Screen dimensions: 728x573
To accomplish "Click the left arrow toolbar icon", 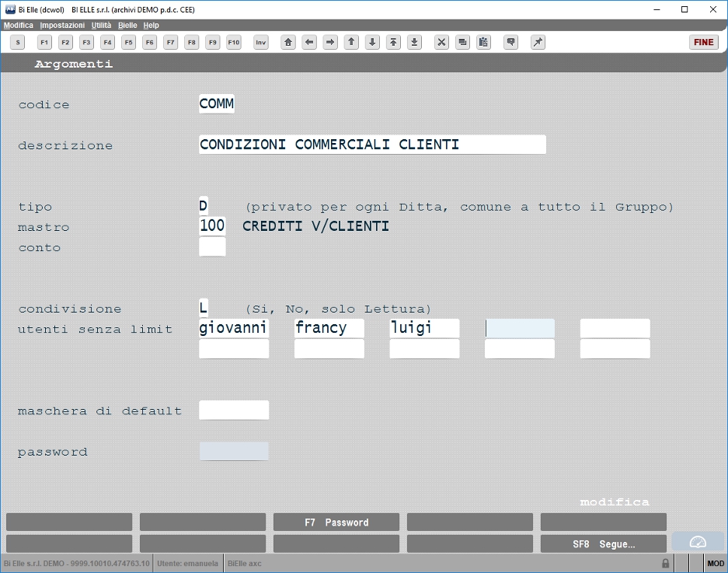I will click(309, 42).
